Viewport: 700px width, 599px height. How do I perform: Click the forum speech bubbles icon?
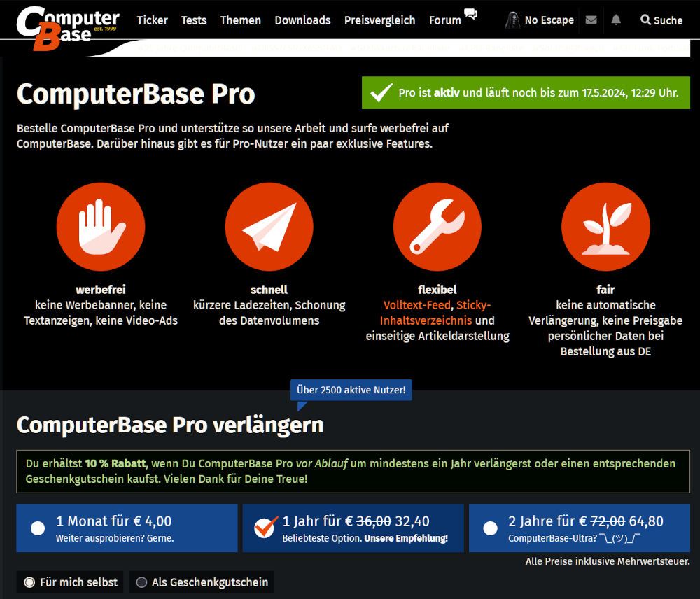470,14
